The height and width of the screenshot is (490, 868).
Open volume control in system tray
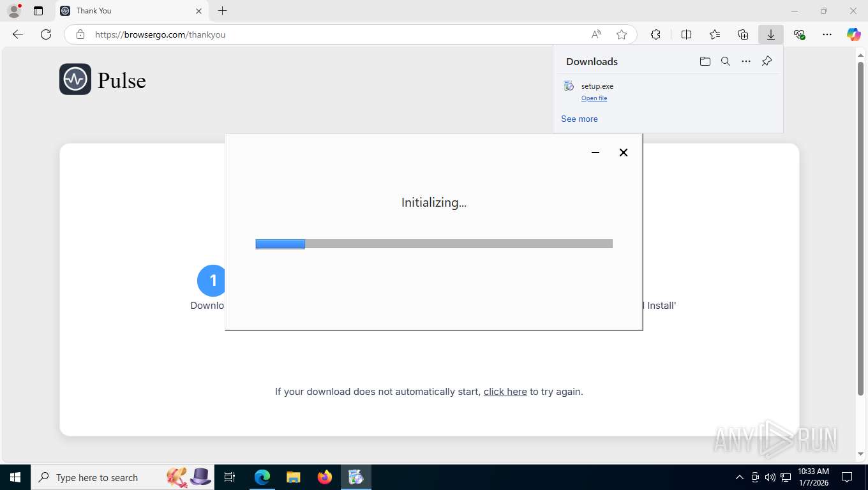(x=770, y=477)
